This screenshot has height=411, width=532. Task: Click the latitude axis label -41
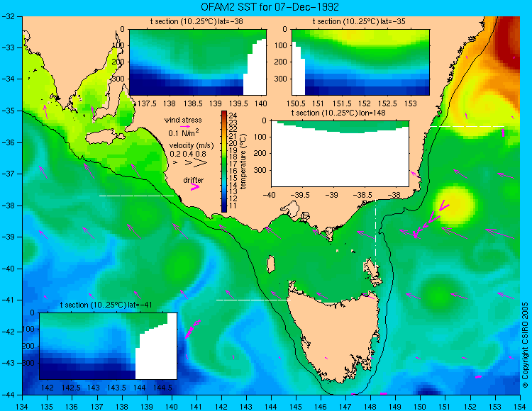click(x=8, y=300)
